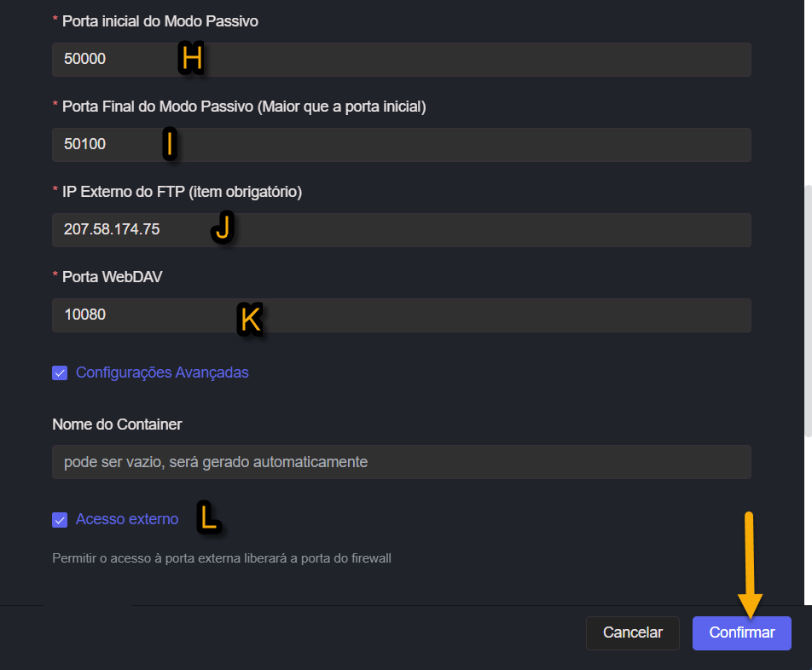
Task: Click the orange K marker
Action: (249, 320)
